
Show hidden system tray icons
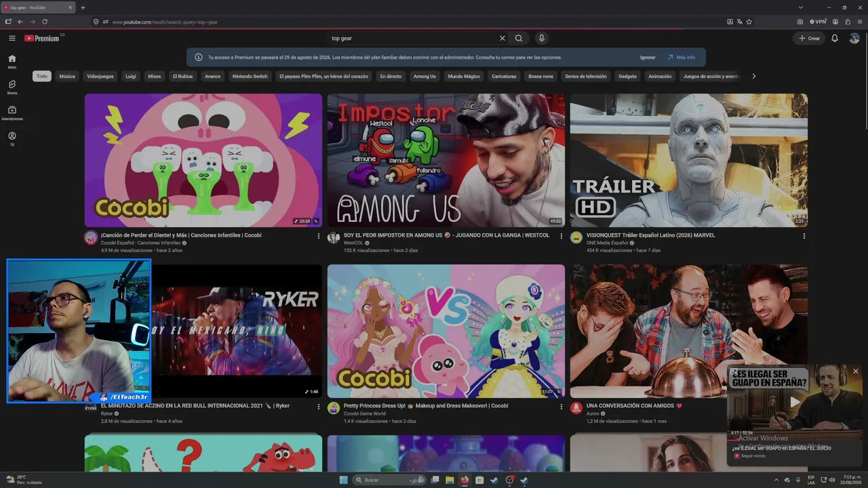(x=776, y=480)
